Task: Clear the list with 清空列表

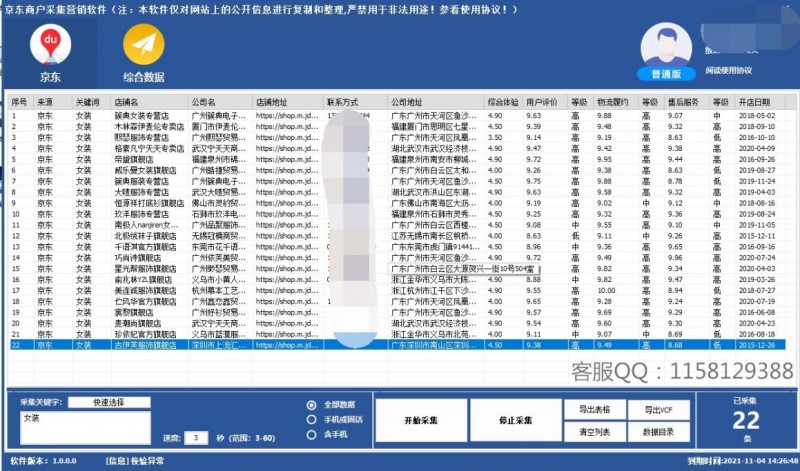Action: [595, 432]
